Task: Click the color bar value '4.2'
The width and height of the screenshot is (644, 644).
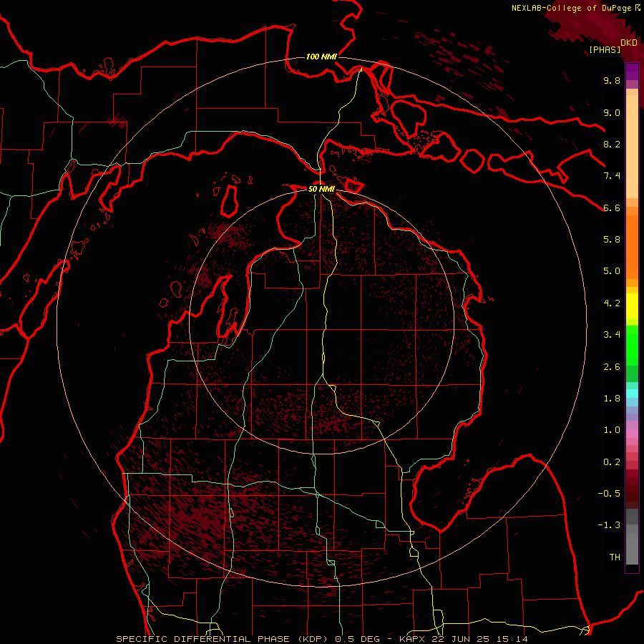Action: tap(612, 303)
